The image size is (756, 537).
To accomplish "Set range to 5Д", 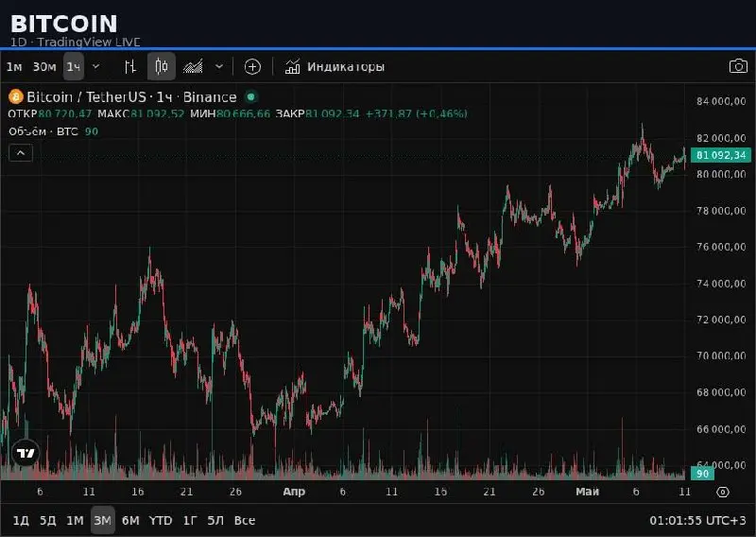I will 48,521.
